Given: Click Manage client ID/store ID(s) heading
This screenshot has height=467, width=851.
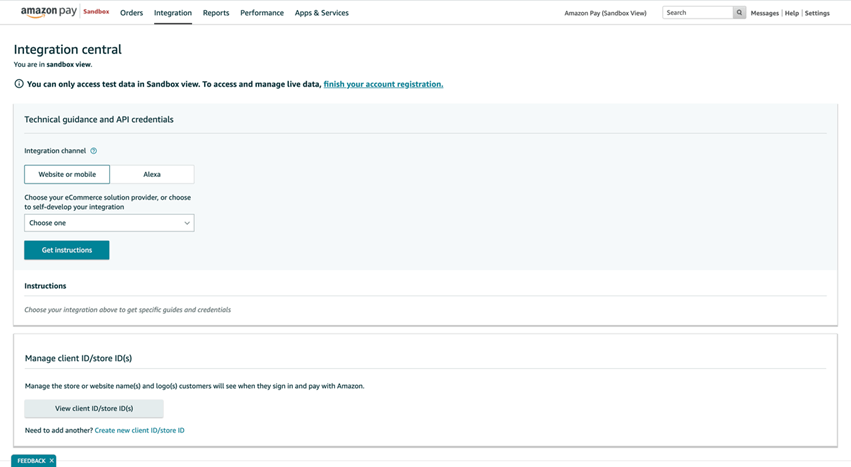Looking at the screenshot, I should tap(78, 358).
